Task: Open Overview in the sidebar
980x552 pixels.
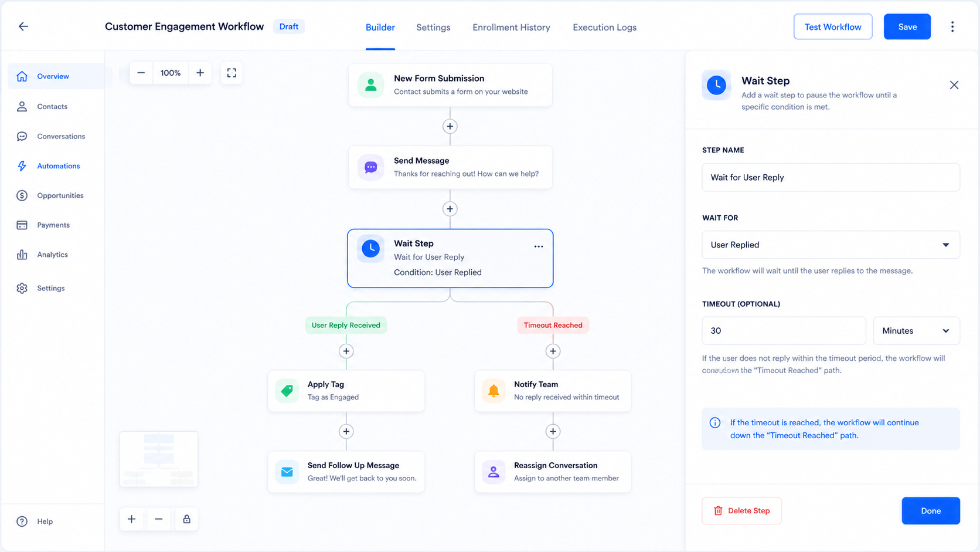Action: [56, 76]
